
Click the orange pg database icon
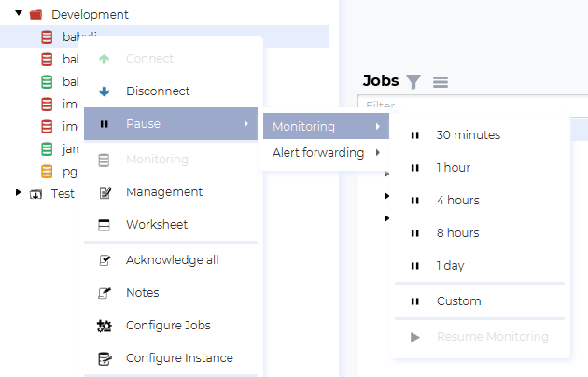click(47, 171)
